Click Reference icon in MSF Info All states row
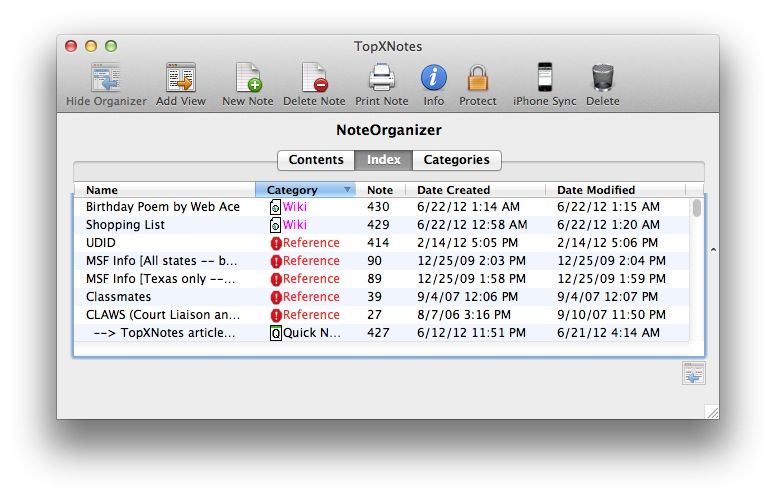The width and height of the screenshot is (776, 498). click(276, 261)
